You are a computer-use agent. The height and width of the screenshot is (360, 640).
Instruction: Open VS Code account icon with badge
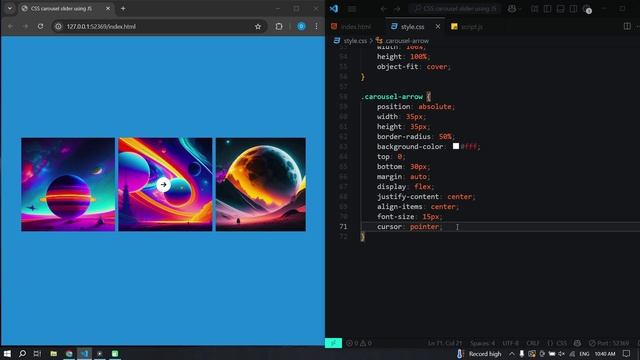587,9
